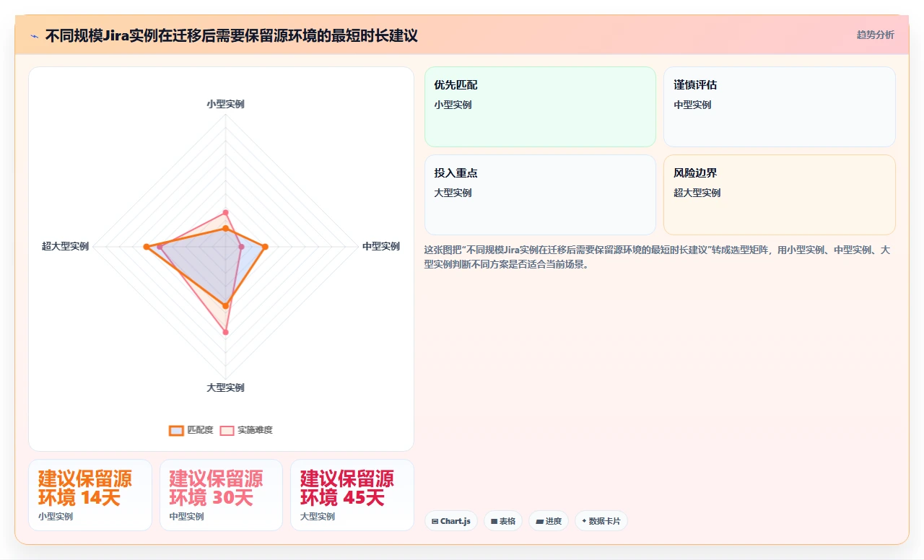This screenshot has height=560, width=924.
Task: Click the pink 实施难度 point on 大型实例 axis
Action: tap(226, 332)
